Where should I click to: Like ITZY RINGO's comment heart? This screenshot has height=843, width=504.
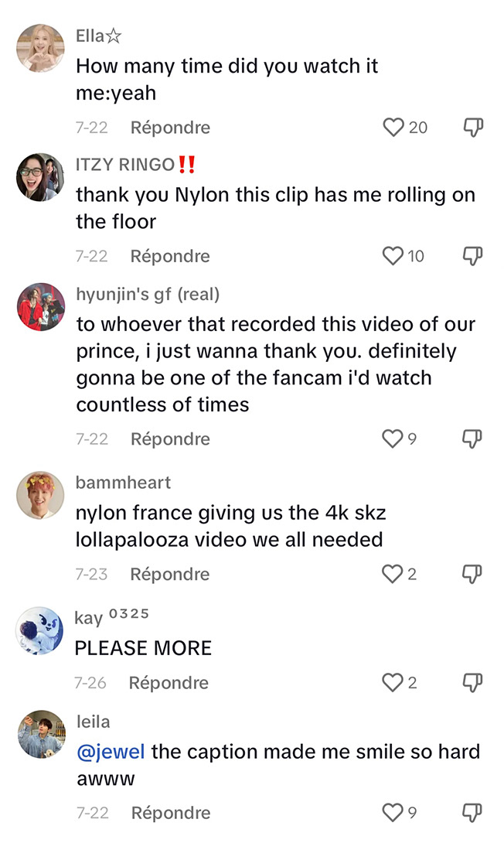point(393,256)
